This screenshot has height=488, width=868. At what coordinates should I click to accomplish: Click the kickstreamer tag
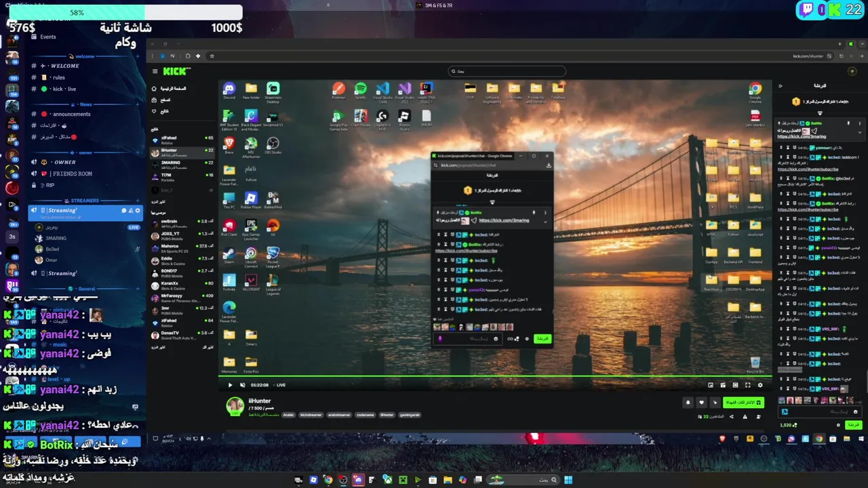click(x=311, y=415)
